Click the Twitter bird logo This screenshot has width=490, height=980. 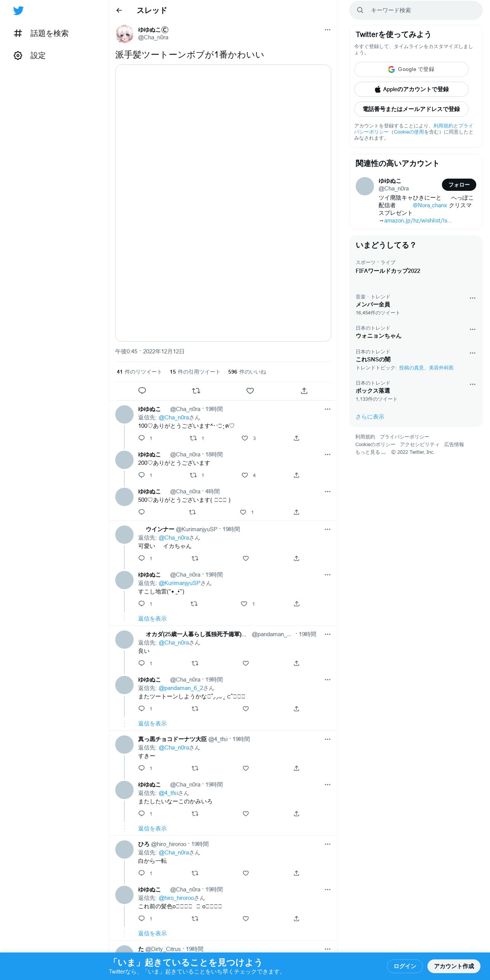(x=18, y=11)
